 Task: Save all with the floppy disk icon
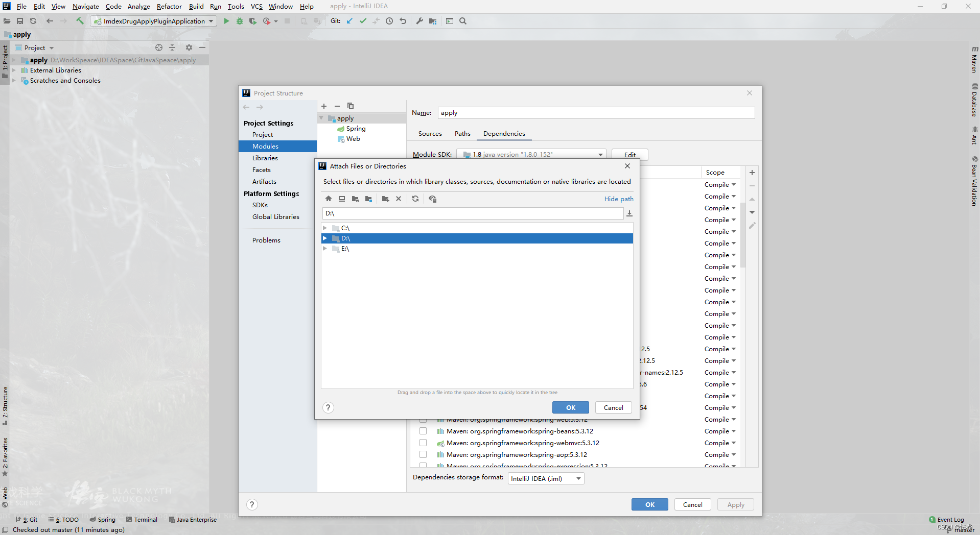click(x=20, y=21)
